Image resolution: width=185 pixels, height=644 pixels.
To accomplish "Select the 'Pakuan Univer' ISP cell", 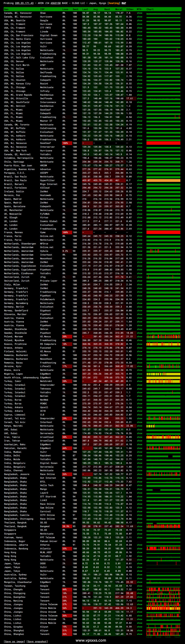I will (x=49, y=541).
